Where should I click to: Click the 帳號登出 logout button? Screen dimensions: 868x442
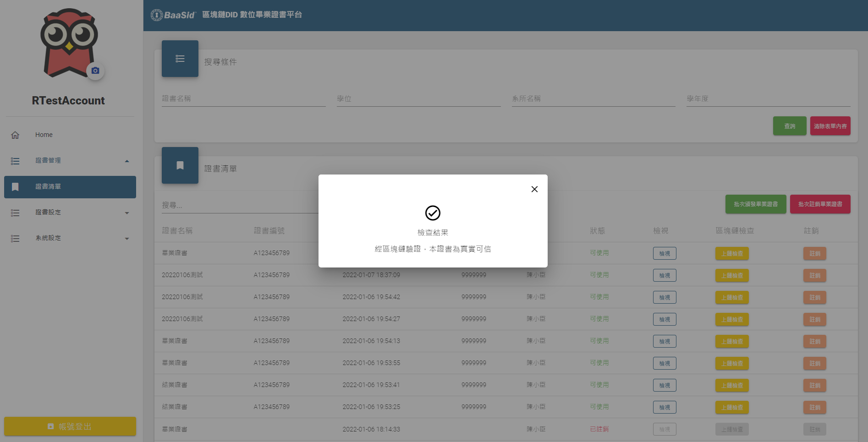click(x=70, y=426)
